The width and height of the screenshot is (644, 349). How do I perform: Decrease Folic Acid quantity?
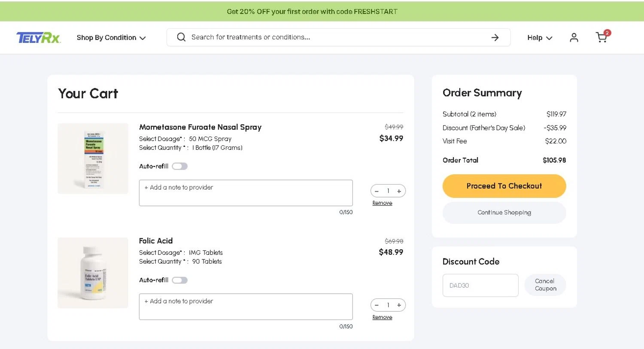pyautogui.click(x=377, y=305)
